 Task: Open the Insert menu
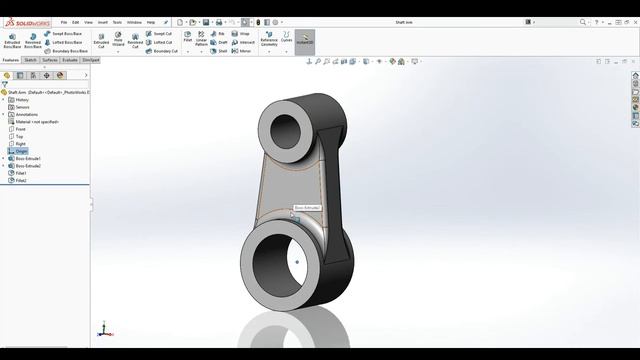(102, 22)
